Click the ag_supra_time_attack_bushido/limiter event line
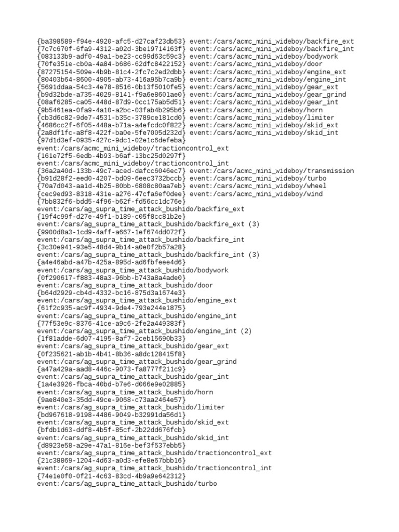 click(x=131, y=407)
